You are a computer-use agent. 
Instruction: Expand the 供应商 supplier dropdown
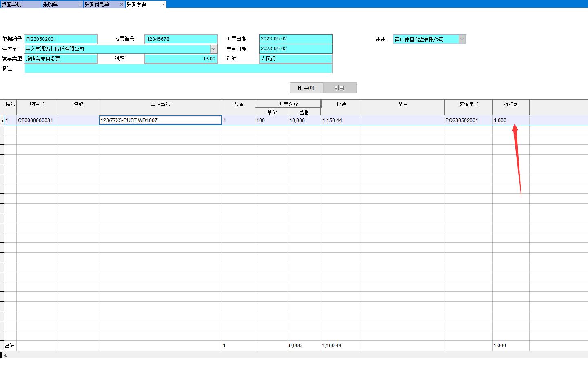[213, 49]
